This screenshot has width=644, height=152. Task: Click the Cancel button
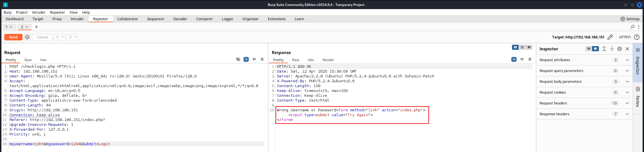click(x=42, y=37)
